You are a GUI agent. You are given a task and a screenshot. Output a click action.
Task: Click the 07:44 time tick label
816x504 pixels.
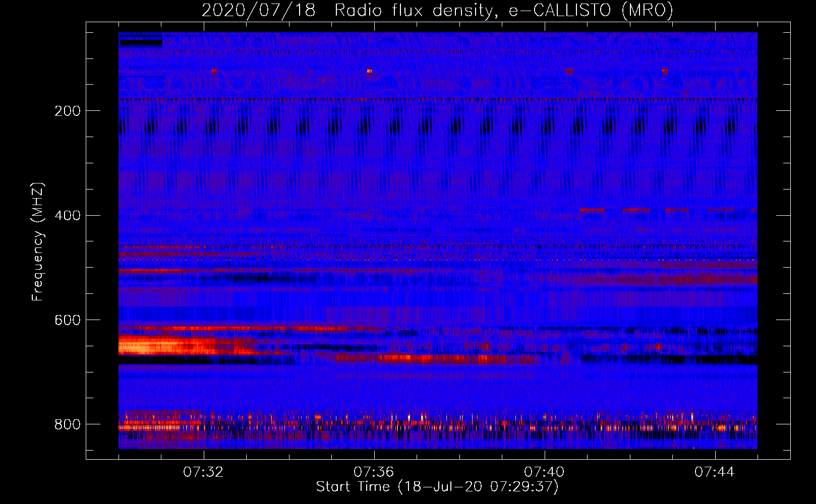pyautogui.click(x=715, y=472)
